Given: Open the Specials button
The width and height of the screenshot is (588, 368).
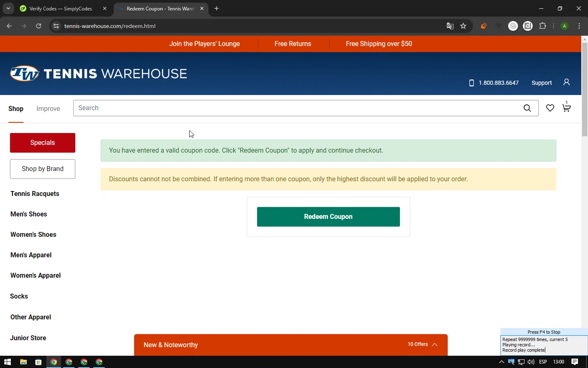Looking at the screenshot, I should click(x=42, y=142).
